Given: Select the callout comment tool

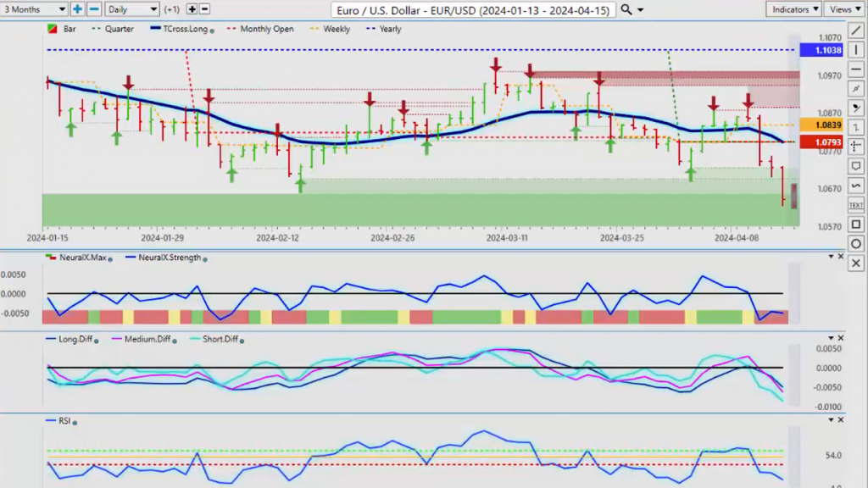Looking at the screenshot, I should point(856,166).
